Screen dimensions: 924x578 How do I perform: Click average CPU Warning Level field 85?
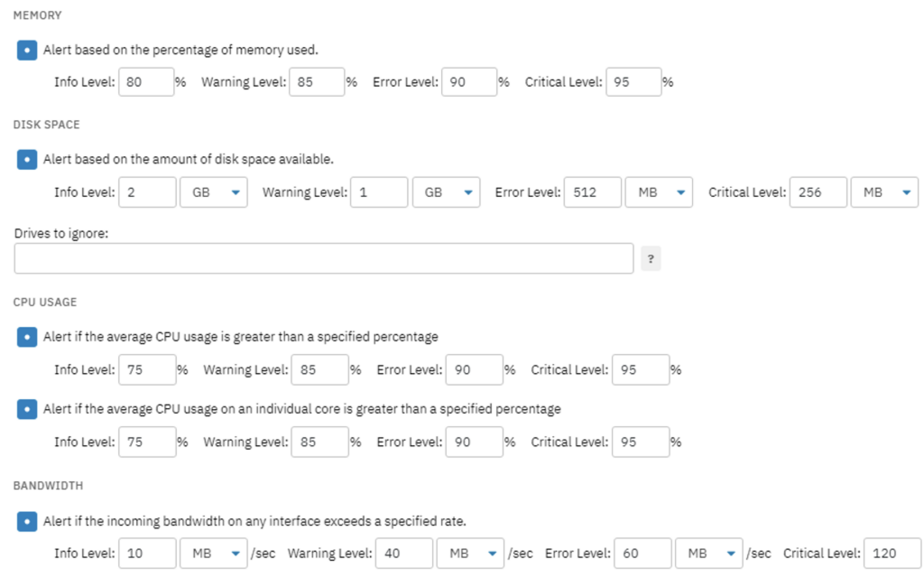(x=320, y=369)
